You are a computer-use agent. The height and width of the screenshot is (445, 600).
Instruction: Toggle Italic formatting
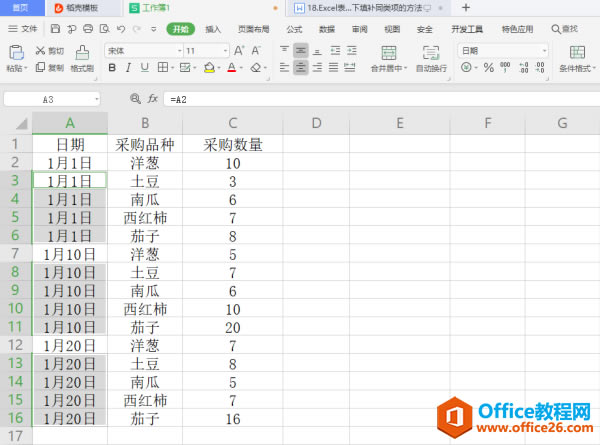[128, 68]
